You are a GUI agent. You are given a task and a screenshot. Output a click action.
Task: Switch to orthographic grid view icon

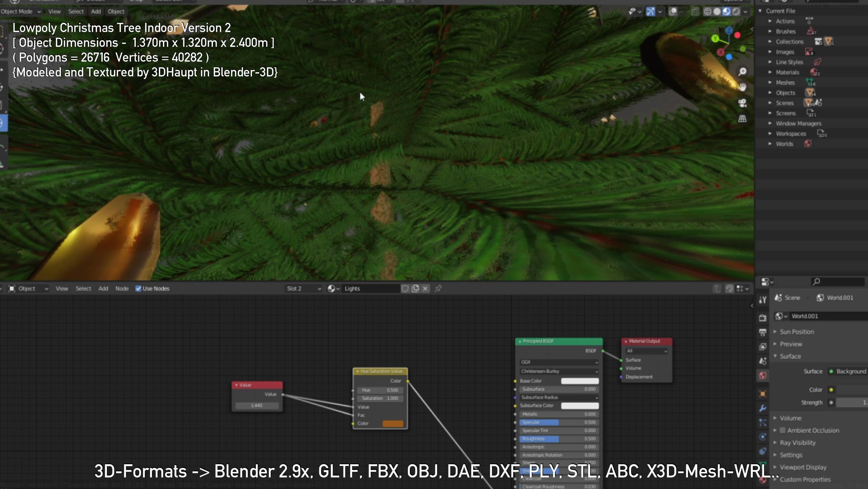pyautogui.click(x=742, y=119)
